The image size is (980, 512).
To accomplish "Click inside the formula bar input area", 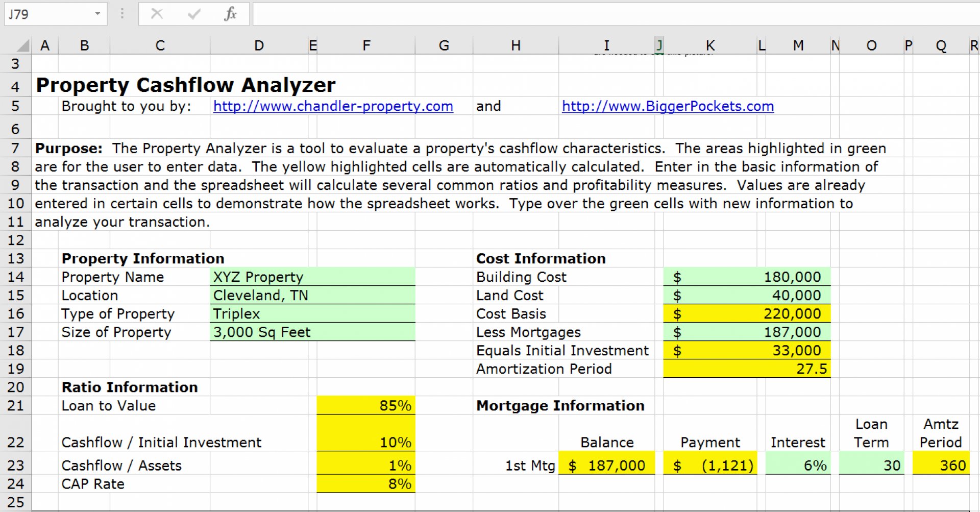I will coord(616,14).
